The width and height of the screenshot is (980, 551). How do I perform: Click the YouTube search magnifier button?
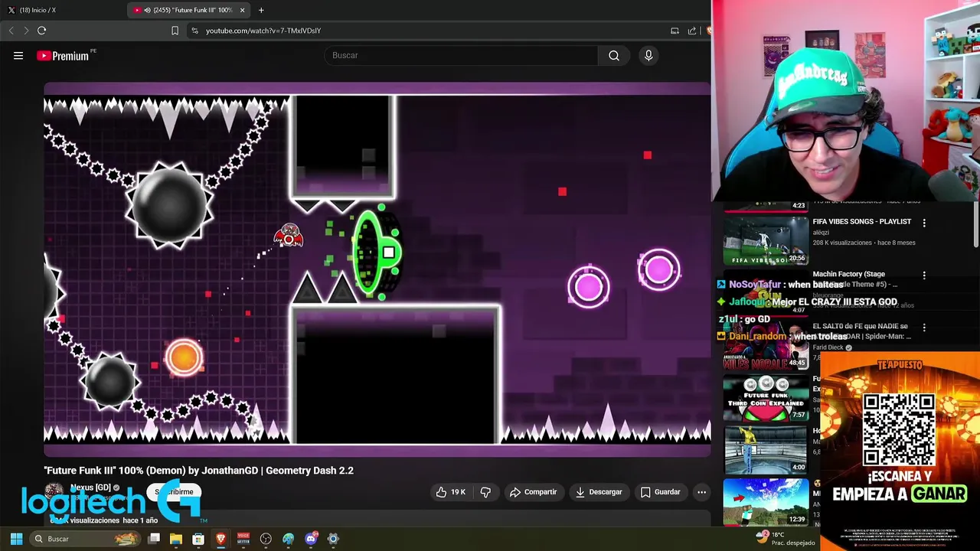point(614,55)
